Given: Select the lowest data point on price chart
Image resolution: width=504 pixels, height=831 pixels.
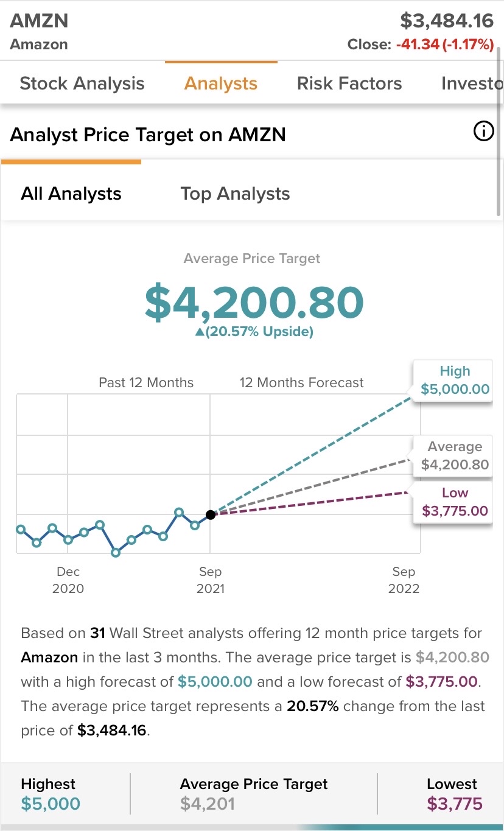Looking at the screenshot, I should 116,553.
